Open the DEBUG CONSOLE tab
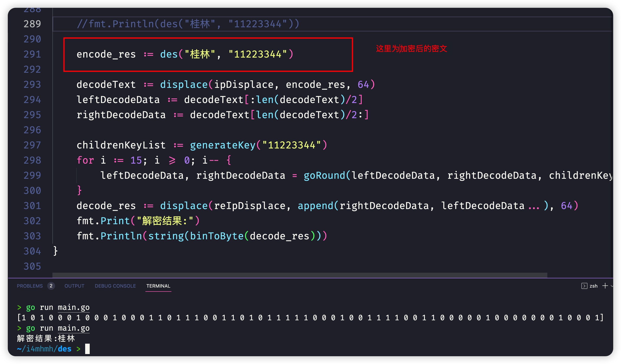 pos(115,286)
